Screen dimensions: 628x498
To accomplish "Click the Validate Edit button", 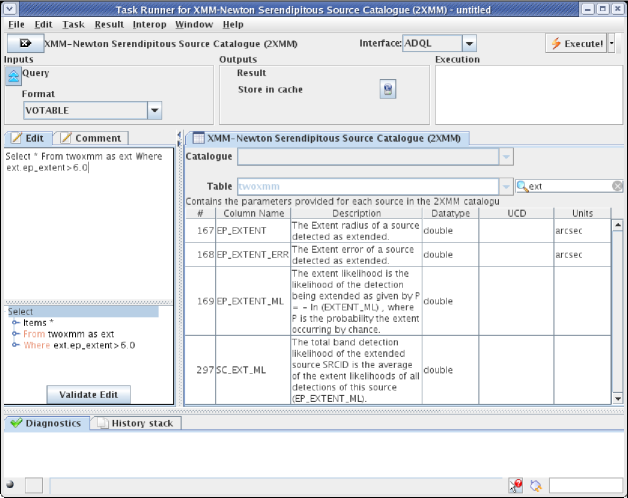I will click(89, 395).
